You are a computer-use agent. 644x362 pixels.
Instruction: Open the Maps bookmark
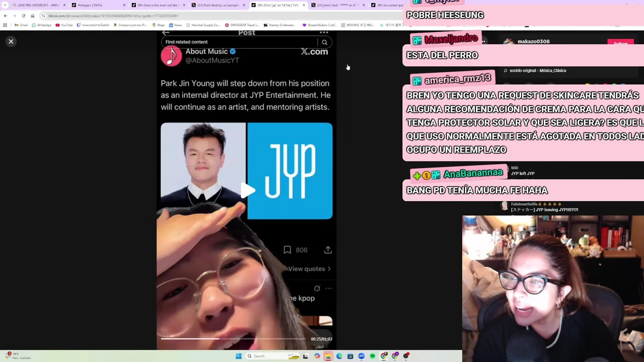point(158,25)
